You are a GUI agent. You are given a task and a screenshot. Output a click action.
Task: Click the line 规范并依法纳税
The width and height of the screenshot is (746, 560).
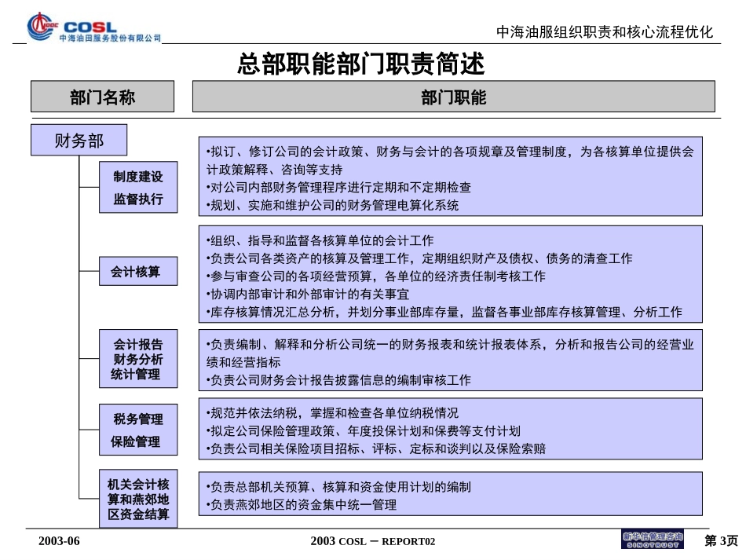coord(333,413)
